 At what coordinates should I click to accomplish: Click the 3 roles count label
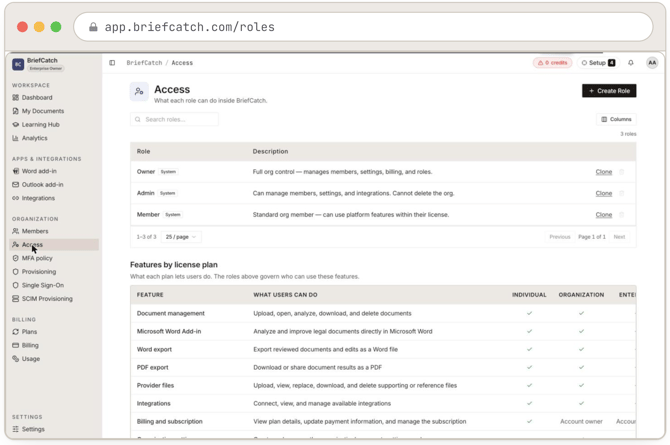pyautogui.click(x=628, y=134)
